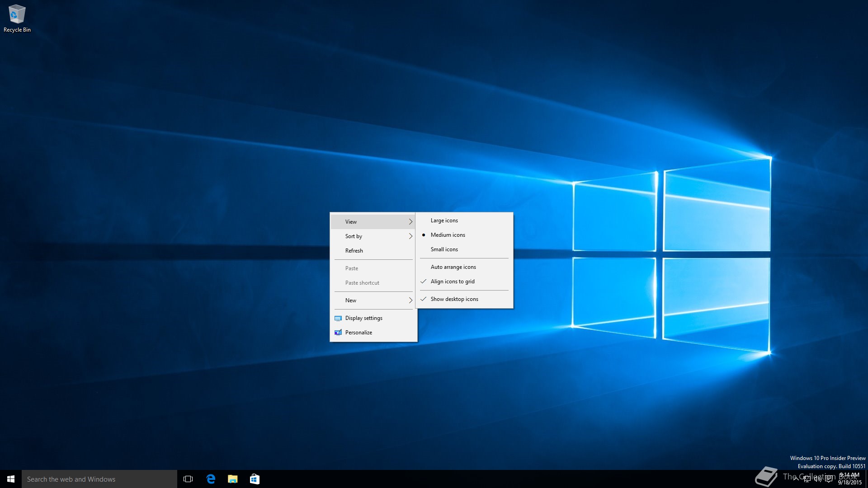Screen dimensions: 868x488
Task: Choose Personalize in the context menu
Action: click(x=373, y=333)
